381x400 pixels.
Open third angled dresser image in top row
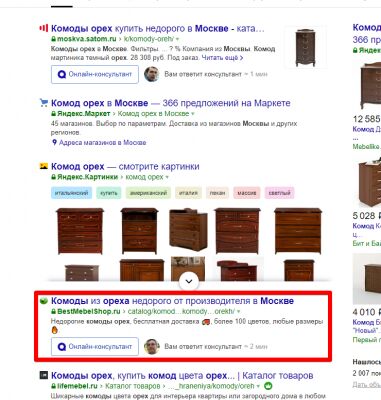tap(188, 230)
